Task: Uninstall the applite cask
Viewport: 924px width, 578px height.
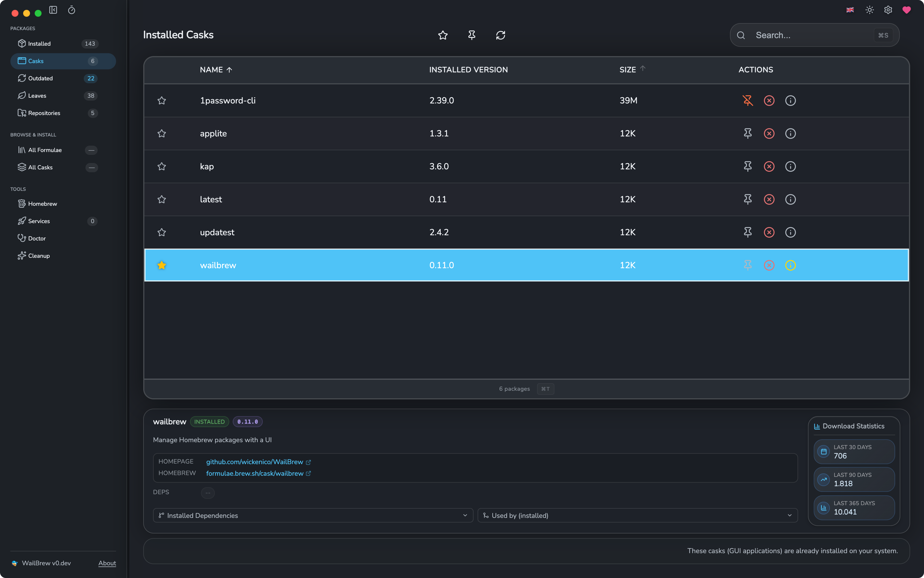Action: (x=769, y=134)
